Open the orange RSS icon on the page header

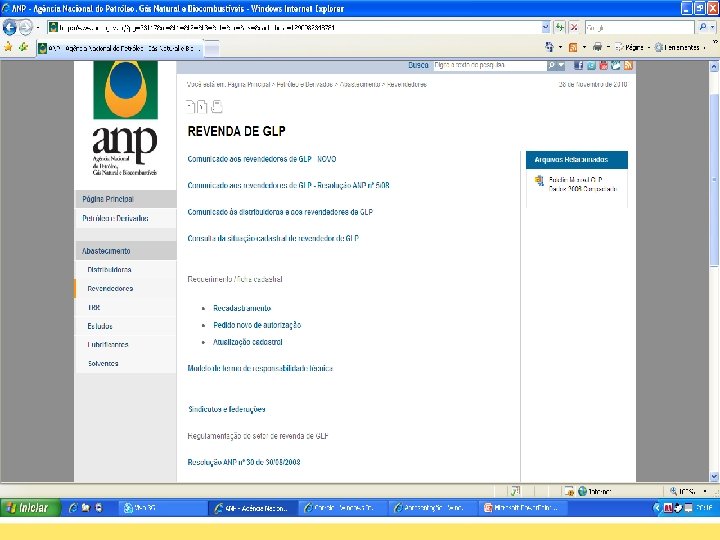(628, 65)
